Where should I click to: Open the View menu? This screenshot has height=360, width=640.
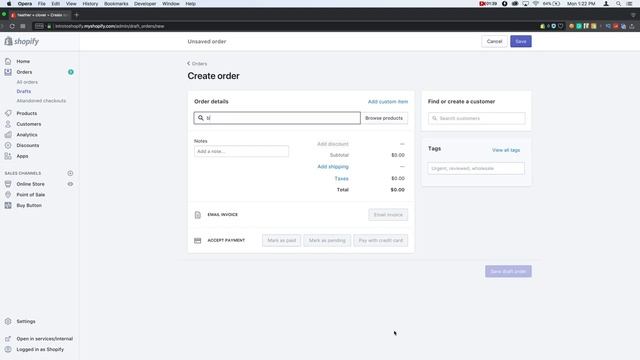(x=71, y=4)
